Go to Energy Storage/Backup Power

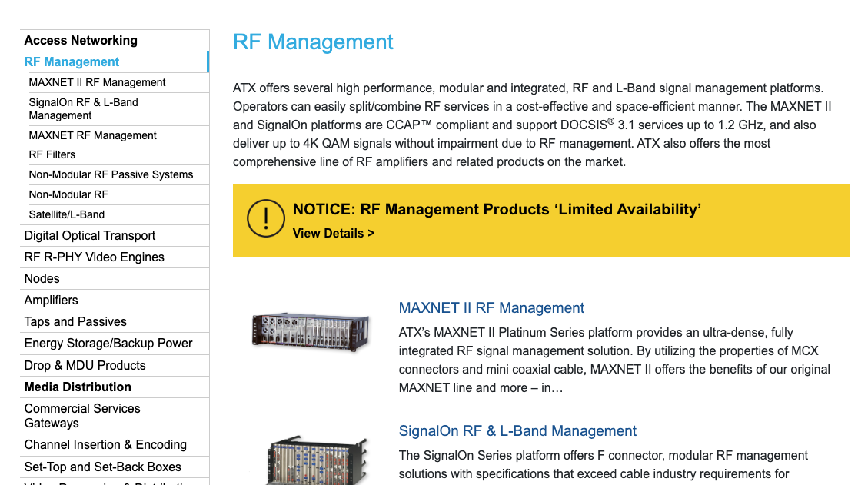click(108, 344)
